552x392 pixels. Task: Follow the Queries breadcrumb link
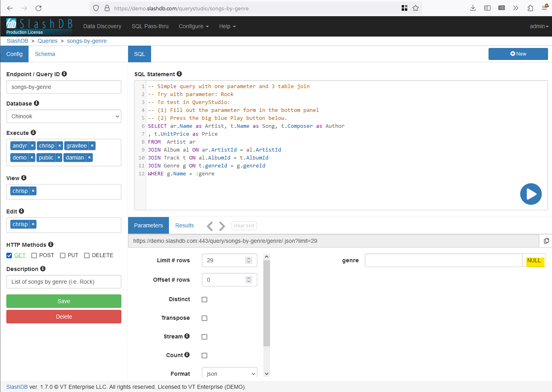48,41
